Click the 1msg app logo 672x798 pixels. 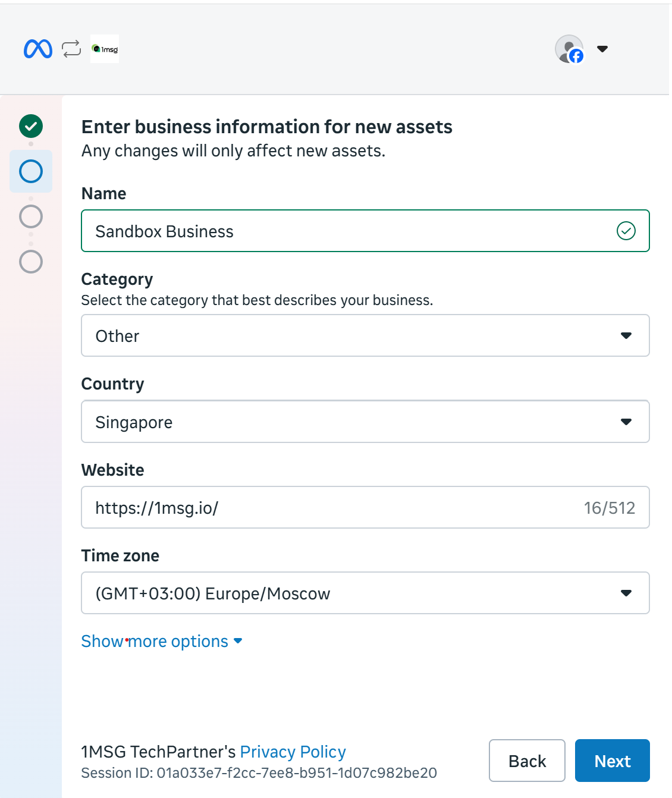pos(105,49)
